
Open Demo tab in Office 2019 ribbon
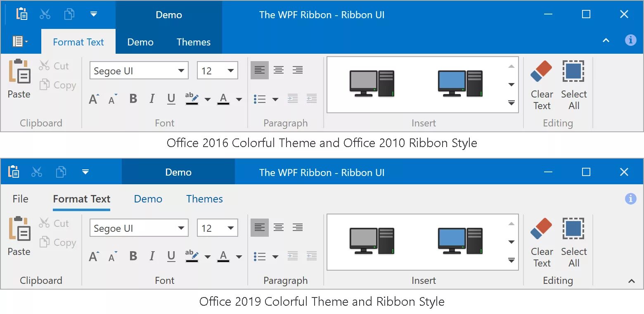tap(148, 199)
